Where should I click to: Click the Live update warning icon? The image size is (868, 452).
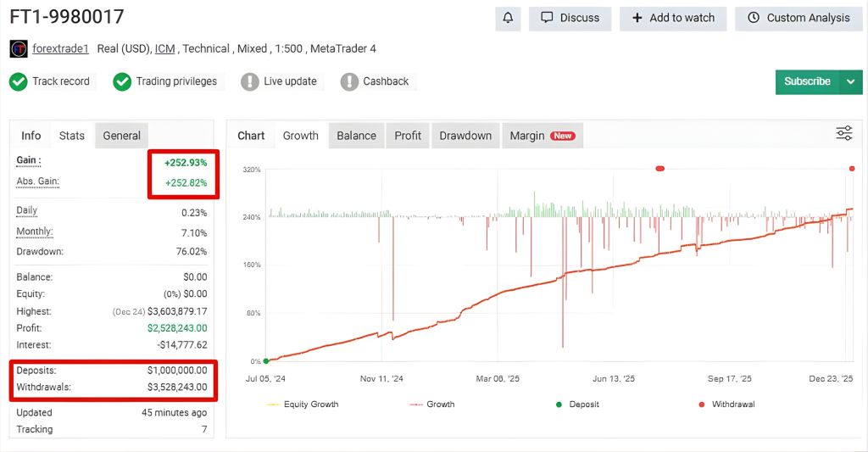pyautogui.click(x=250, y=81)
